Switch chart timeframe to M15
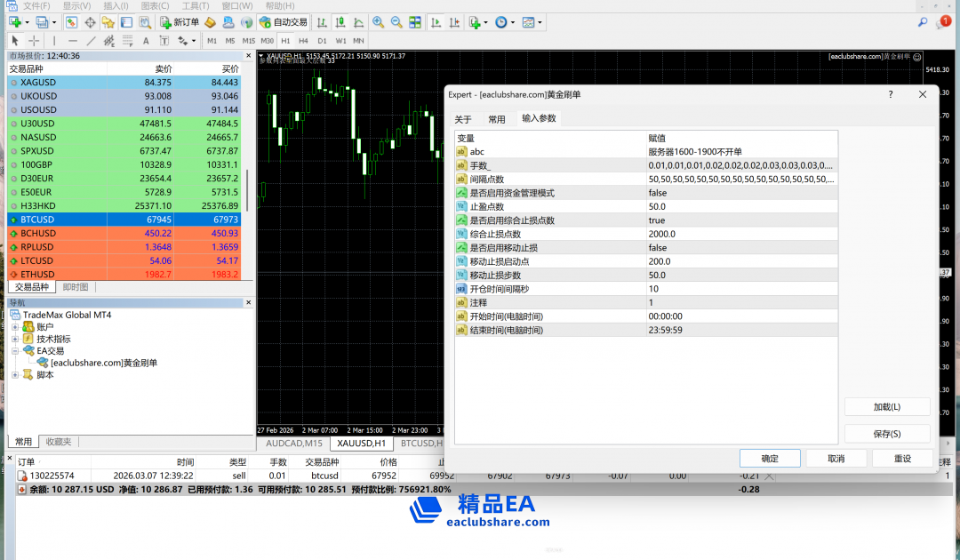Viewport: 960px width, 560px height. click(248, 40)
